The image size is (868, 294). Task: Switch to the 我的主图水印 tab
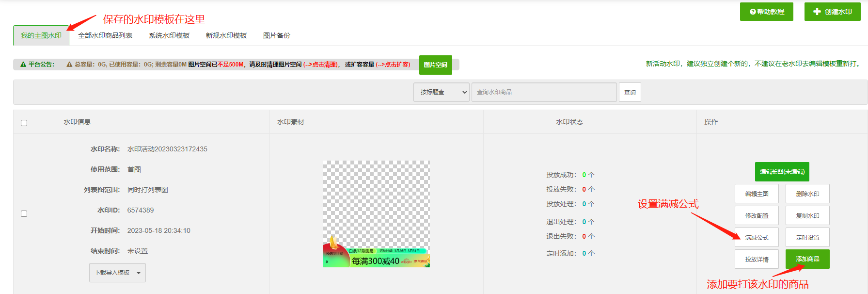(x=41, y=35)
